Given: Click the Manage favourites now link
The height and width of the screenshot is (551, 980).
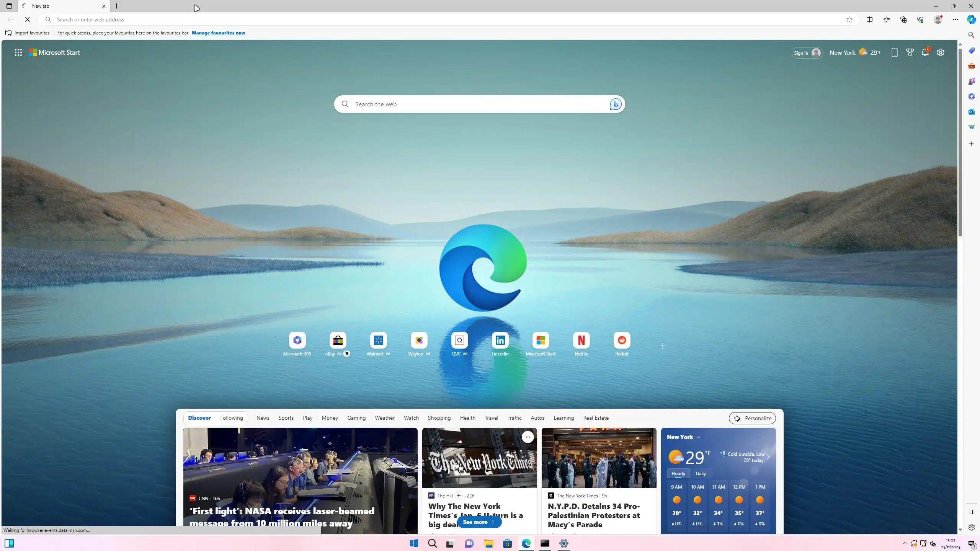Looking at the screenshot, I should point(218,33).
